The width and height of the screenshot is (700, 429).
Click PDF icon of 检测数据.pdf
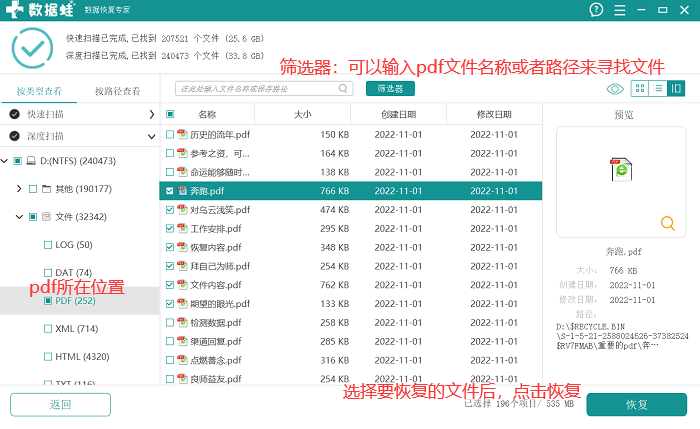182,322
